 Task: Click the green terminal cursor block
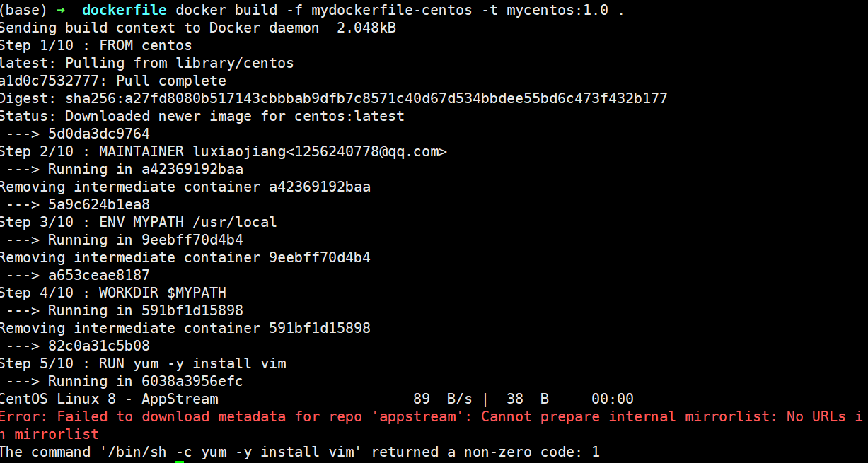(x=180, y=461)
